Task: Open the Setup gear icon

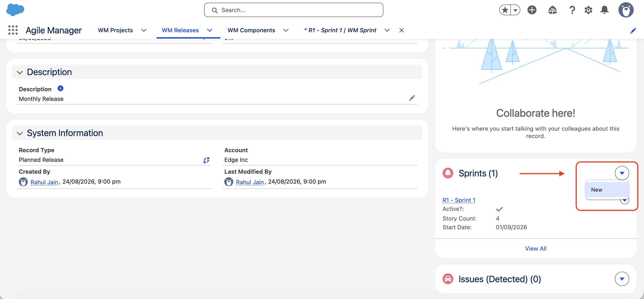Action: tap(588, 10)
